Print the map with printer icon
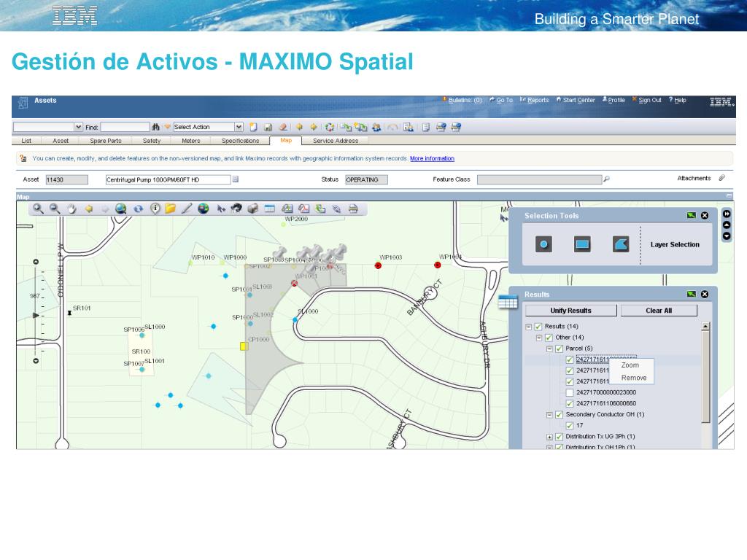 (353, 209)
